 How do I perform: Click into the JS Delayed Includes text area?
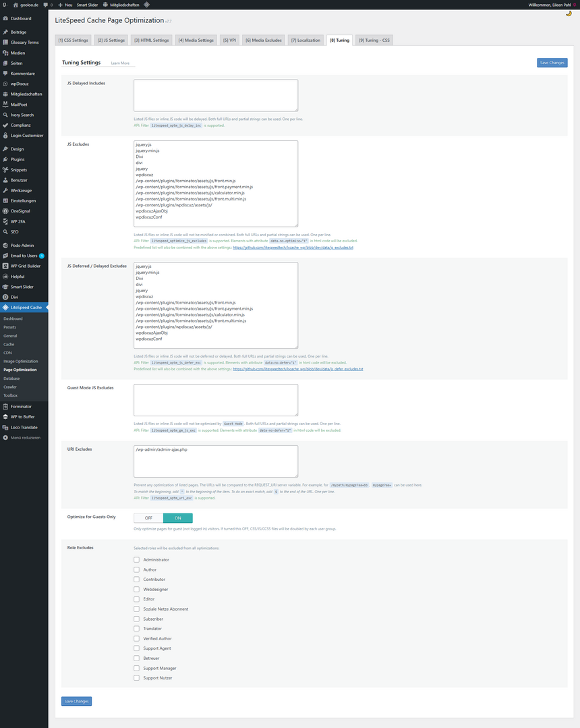pyautogui.click(x=216, y=95)
